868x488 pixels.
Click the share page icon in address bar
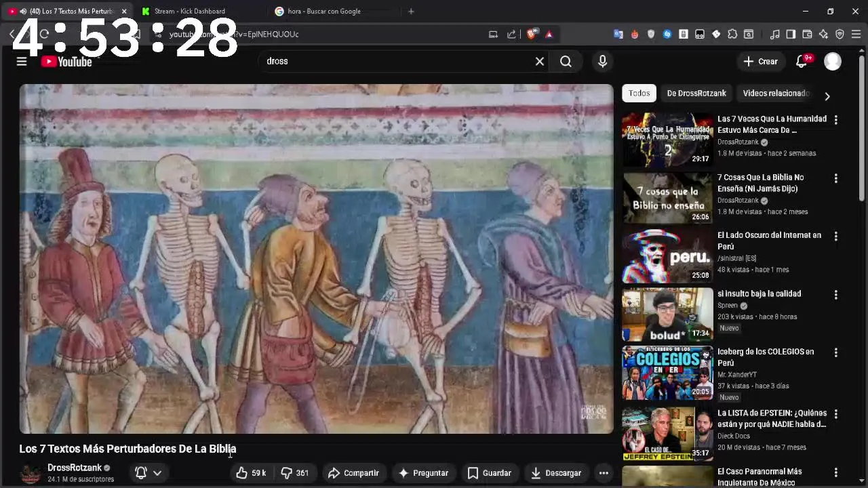pos(511,35)
